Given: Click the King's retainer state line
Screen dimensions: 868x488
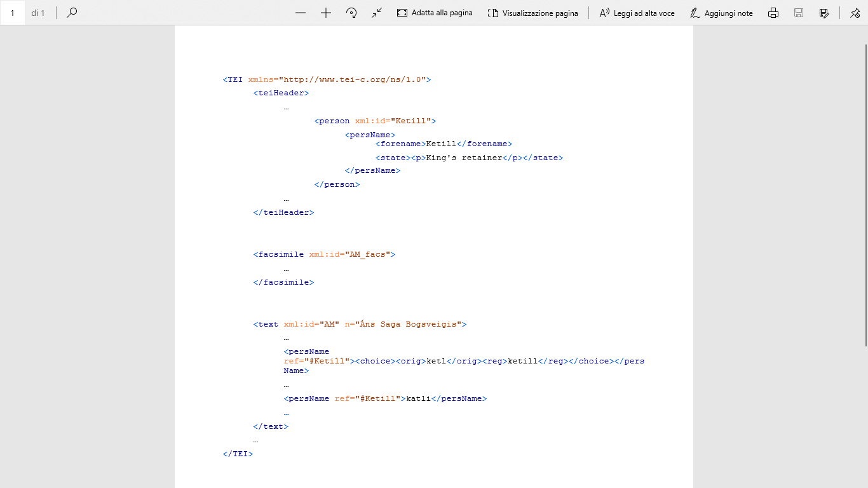Looking at the screenshot, I should (469, 158).
